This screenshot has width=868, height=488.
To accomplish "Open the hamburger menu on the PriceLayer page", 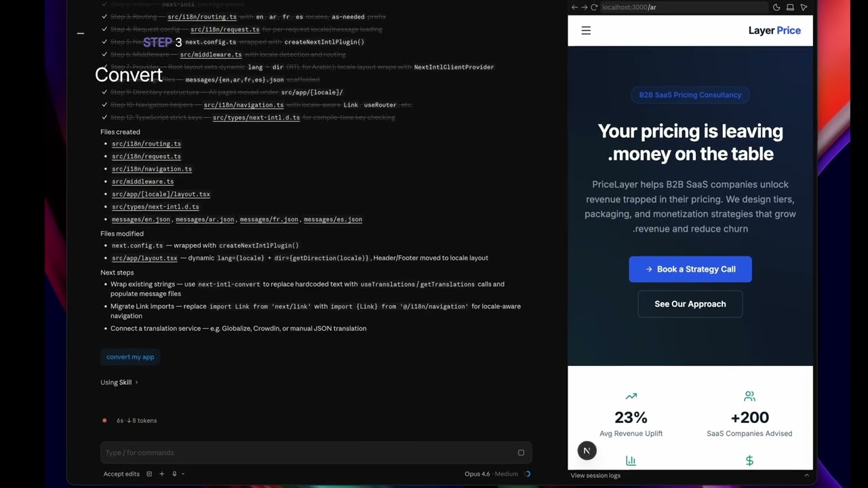I will (586, 30).
